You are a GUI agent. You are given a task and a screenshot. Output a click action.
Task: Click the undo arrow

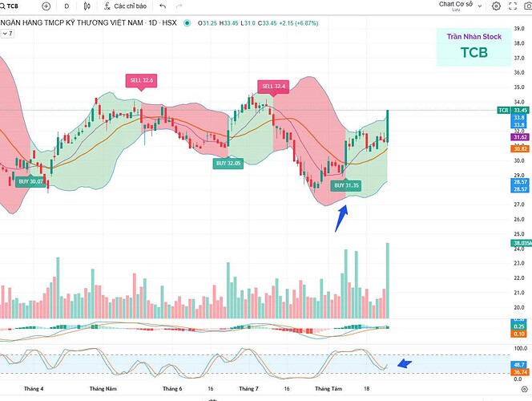(163, 6)
